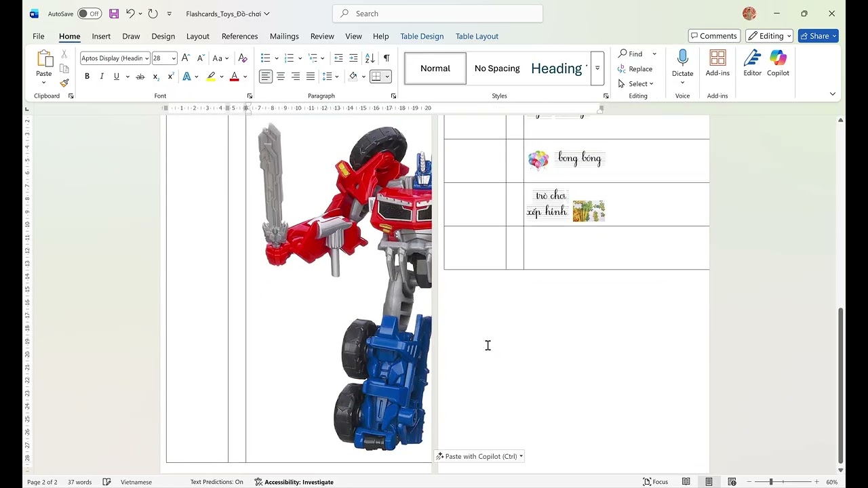The height and width of the screenshot is (488, 868).
Task: Apply strikethrough to text
Action: 140,77
